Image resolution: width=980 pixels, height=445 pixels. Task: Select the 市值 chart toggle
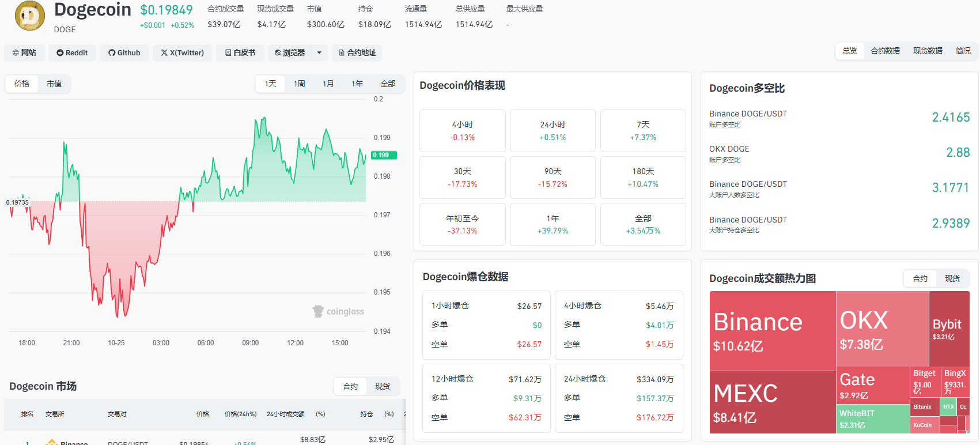tap(54, 84)
